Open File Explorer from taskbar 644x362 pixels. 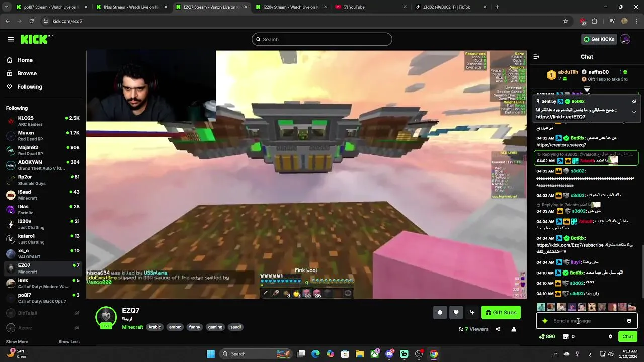(x=360, y=354)
